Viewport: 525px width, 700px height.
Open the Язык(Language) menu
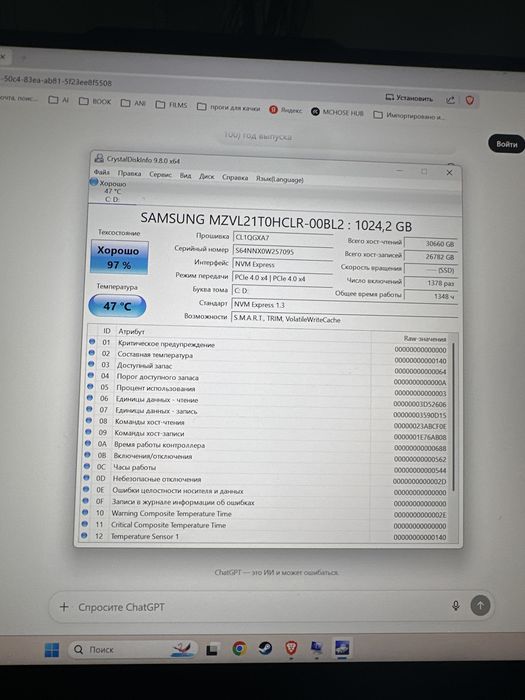point(279,179)
